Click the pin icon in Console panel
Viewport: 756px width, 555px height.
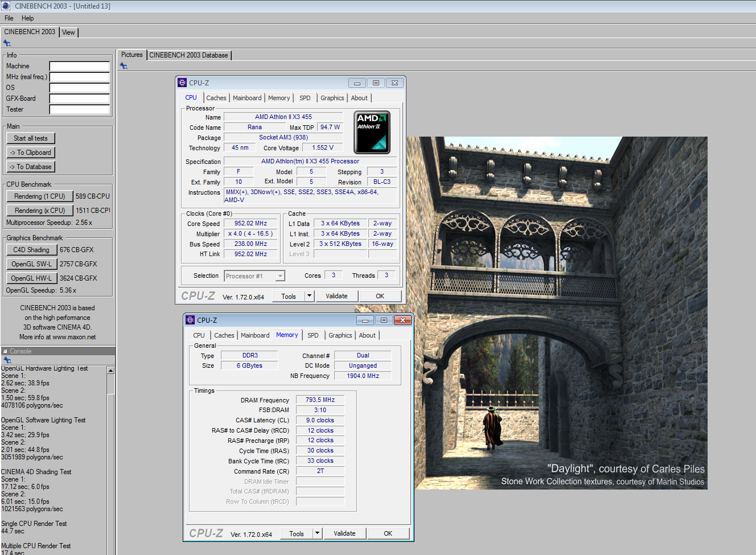click(x=7, y=360)
